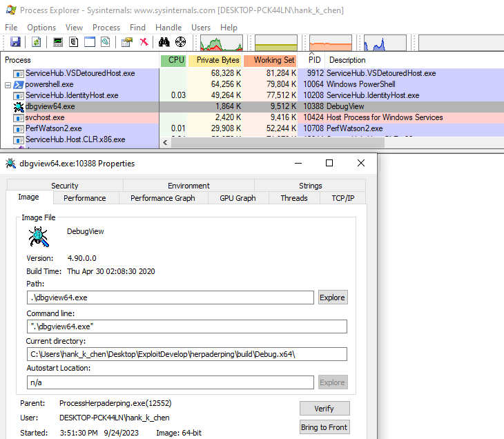Image resolution: width=504 pixels, height=439 pixels.
Task: Click the Command line text field
Action: coord(186,326)
